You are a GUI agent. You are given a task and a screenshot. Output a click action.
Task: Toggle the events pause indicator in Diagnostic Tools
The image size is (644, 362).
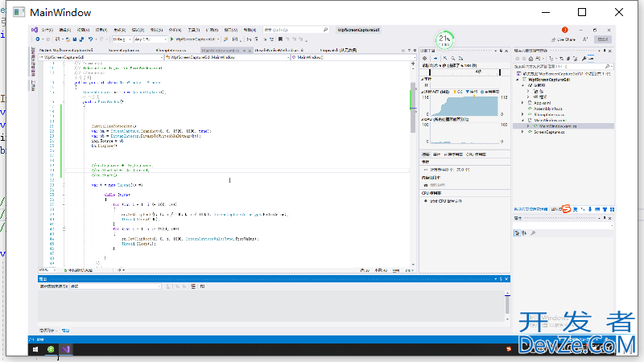point(426,85)
